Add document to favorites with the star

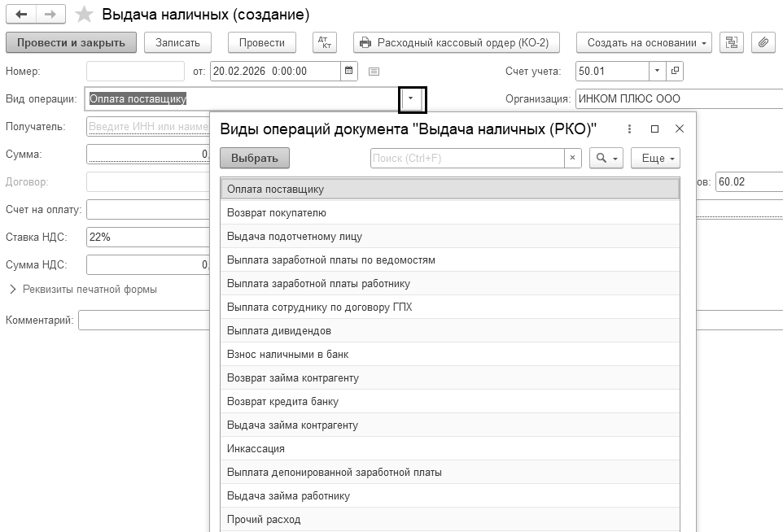point(84,15)
